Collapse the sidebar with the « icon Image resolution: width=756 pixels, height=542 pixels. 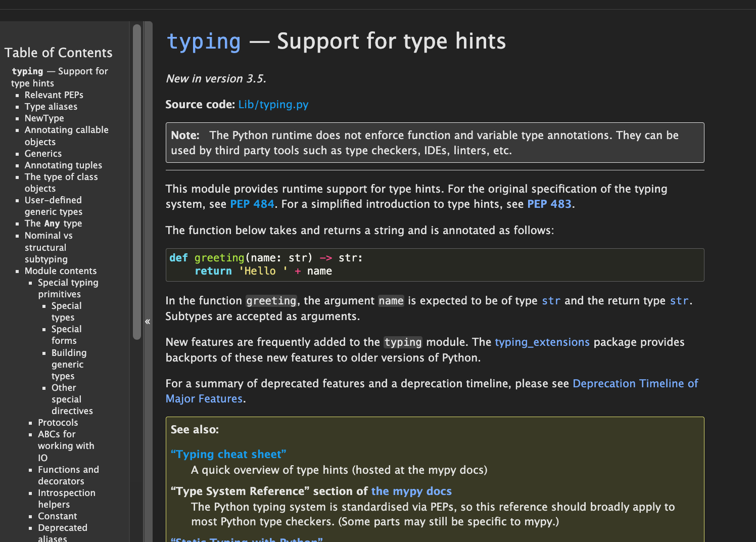click(x=147, y=321)
